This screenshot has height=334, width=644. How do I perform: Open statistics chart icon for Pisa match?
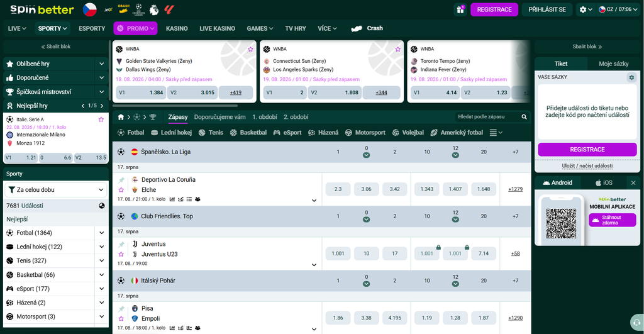coord(172,328)
